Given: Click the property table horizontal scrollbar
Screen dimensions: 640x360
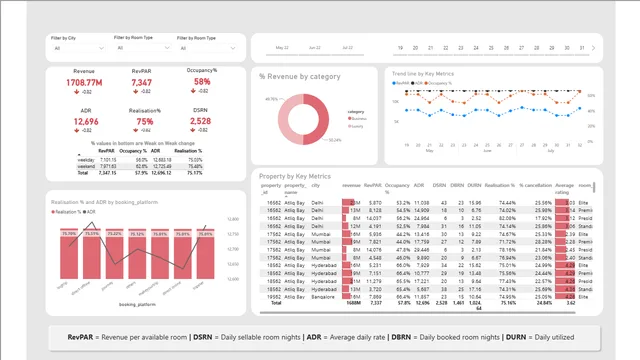Looking at the screenshot, I should pos(418,313).
